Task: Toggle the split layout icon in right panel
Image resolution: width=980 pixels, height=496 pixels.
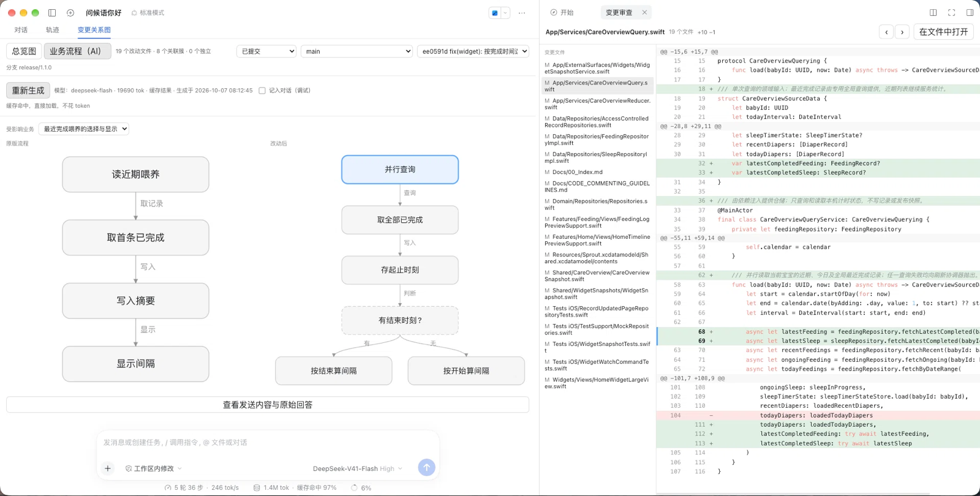Action: point(933,12)
